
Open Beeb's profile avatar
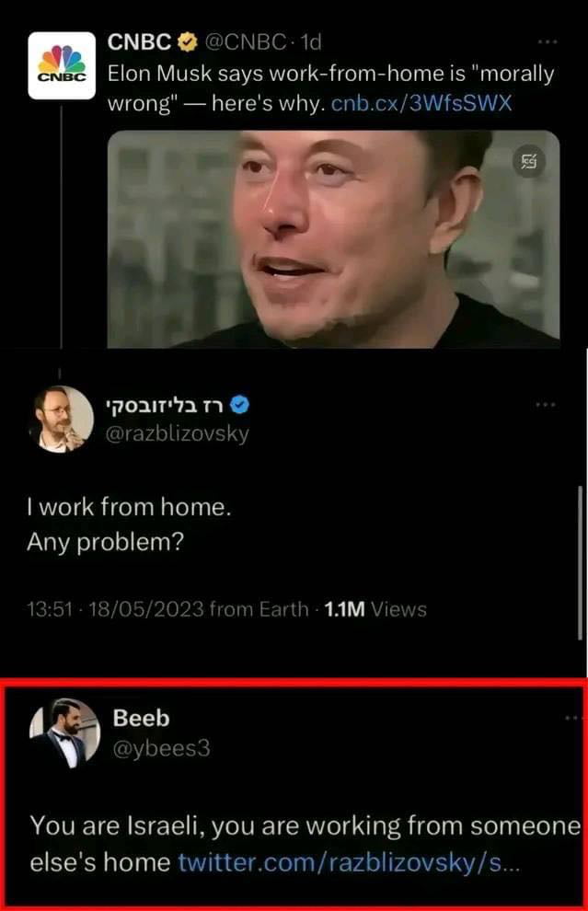tap(64, 733)
